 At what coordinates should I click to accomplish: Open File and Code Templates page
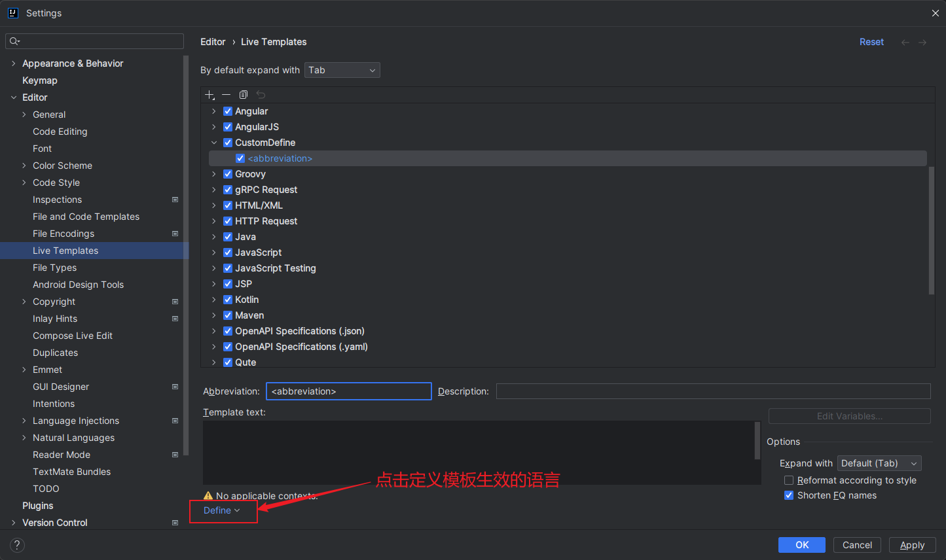[86, 217]
